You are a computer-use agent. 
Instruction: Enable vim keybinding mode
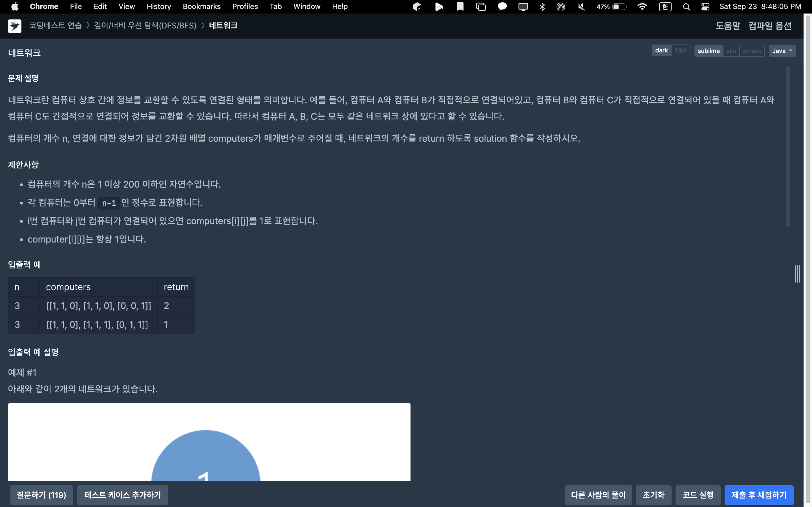pyautogui.click(x=731, y=51)
